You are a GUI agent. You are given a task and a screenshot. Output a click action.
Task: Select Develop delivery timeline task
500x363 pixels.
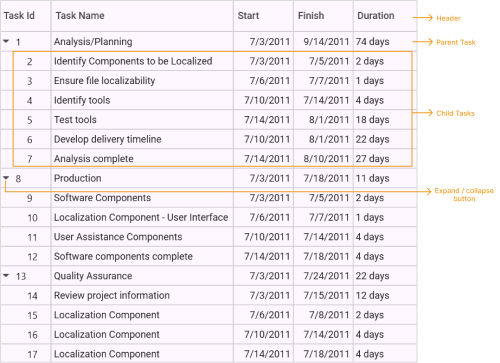(108, 139)
